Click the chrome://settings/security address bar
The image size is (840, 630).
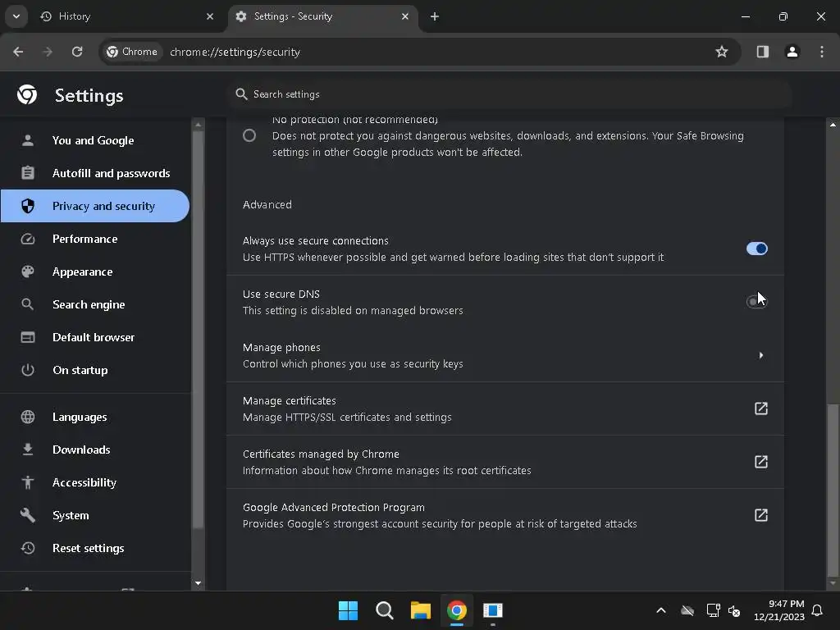click(x=235, y=52)
